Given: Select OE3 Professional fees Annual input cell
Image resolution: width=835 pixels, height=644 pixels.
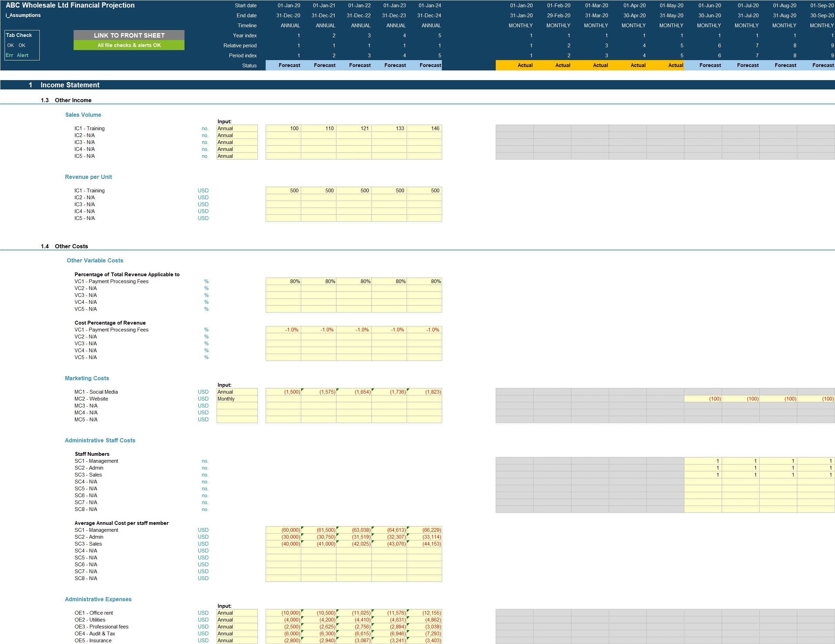Looking at the screenshot, I should 237,626.
